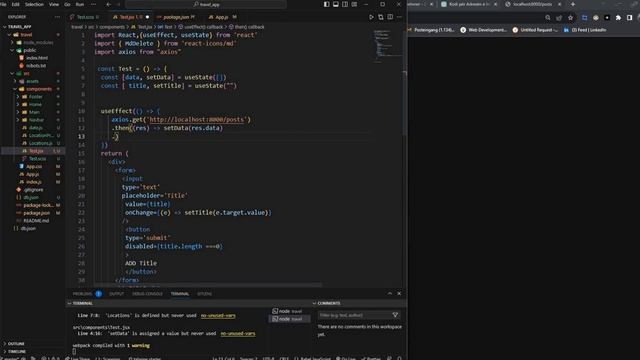Open the Output panel tab

click(x=116, y=294)
